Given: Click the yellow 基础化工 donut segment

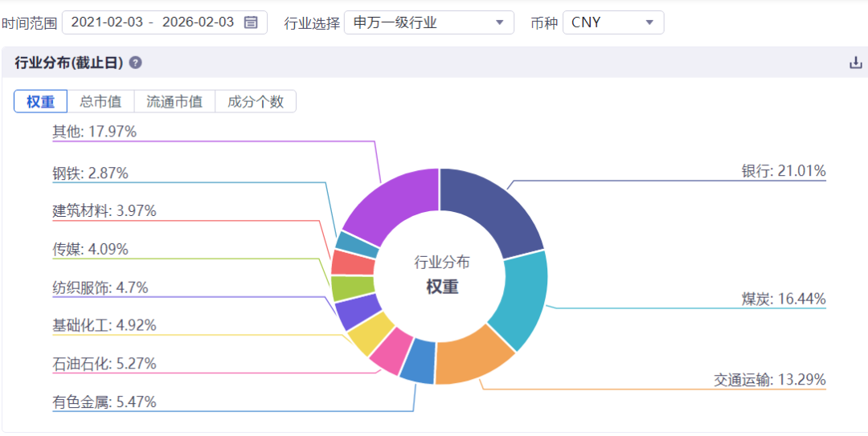Looking at the screenshot, I should pos(370,334).
